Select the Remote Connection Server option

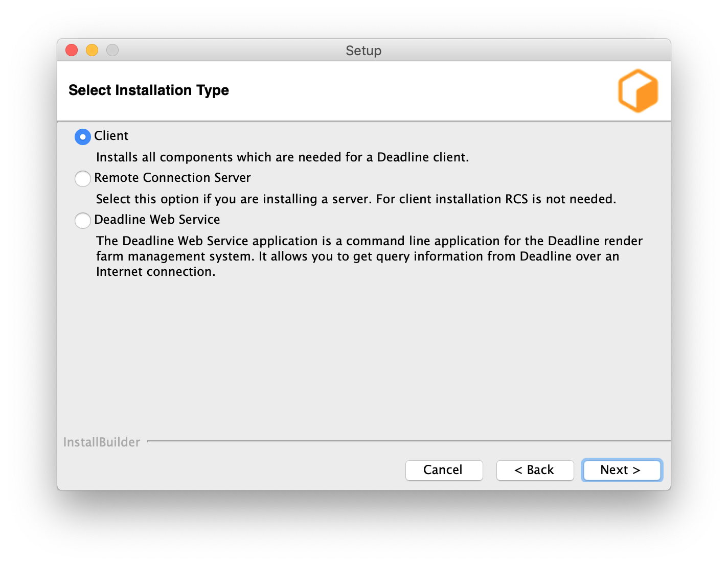pos(82,179)
